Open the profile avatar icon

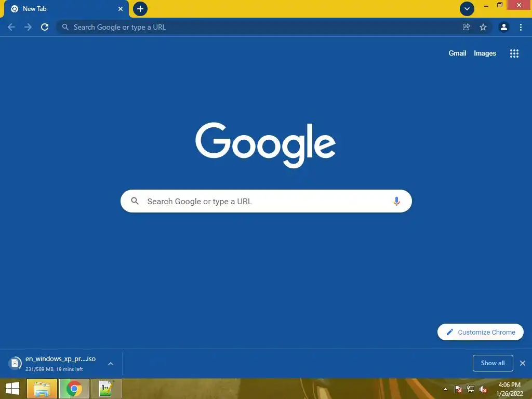504,27
